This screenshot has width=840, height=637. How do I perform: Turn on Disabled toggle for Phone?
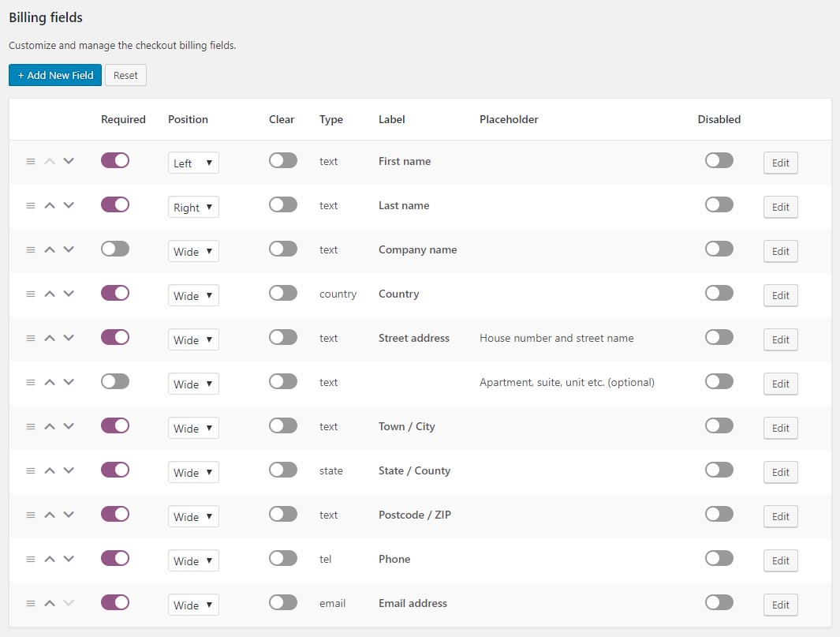coord(719,558)
